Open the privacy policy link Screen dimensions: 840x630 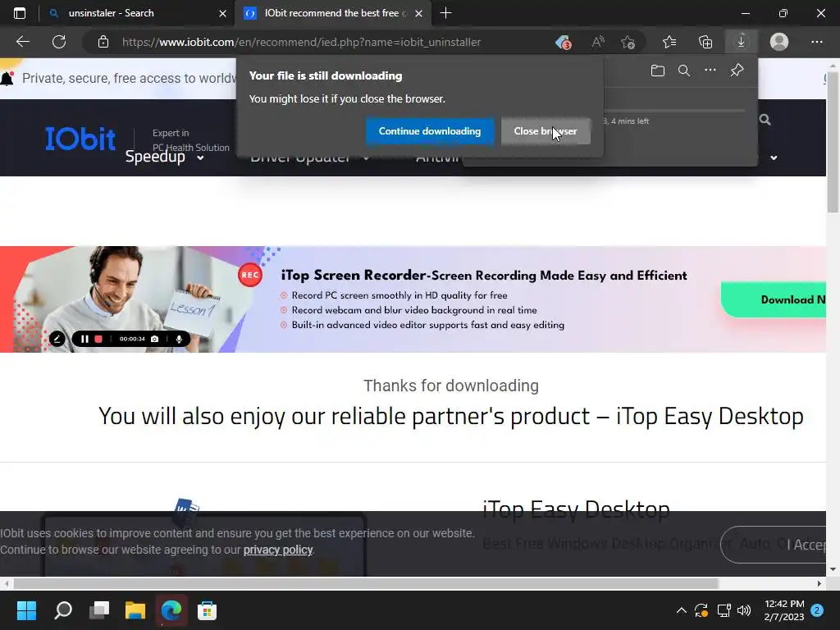tap(278, 550)
